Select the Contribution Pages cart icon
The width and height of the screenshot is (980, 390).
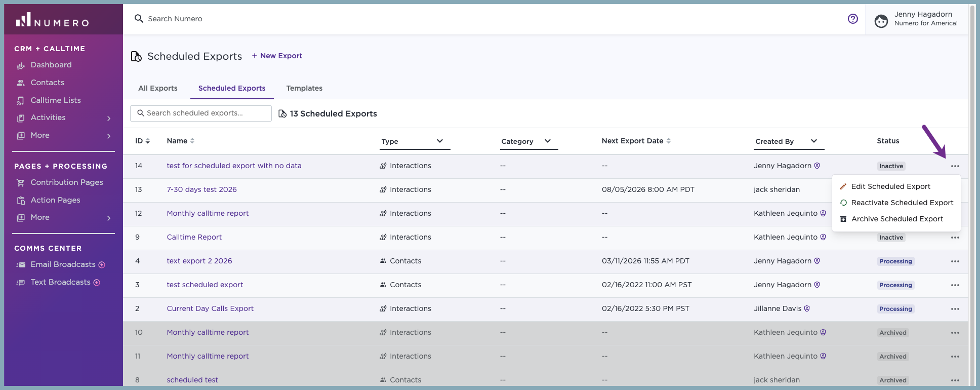pyautogui.click(x=21, y=183)
